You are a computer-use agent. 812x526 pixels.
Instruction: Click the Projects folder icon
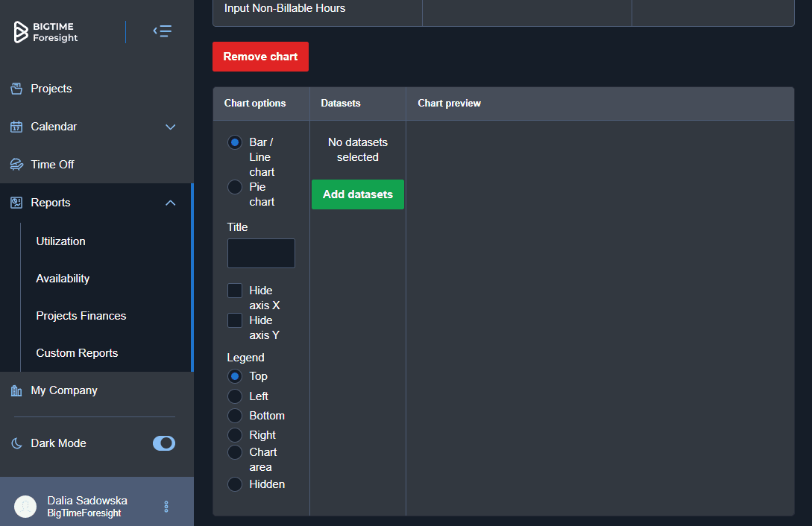click(x=16, y=89)
